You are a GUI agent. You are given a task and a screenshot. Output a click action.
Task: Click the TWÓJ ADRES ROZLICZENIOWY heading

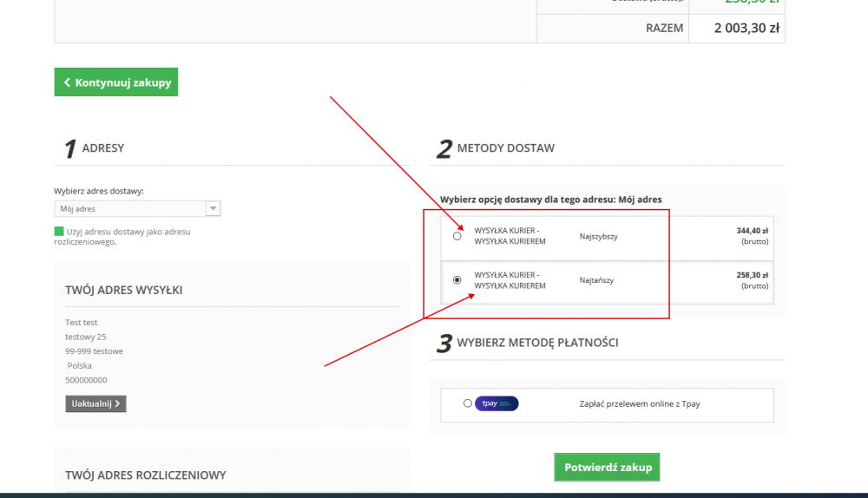(x=146, y=475)
